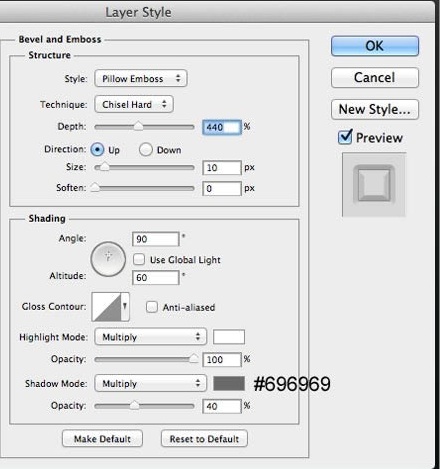Click the gray shadow color swatch
The width and height of the screenshot is (440, 469).
[229, 384]
